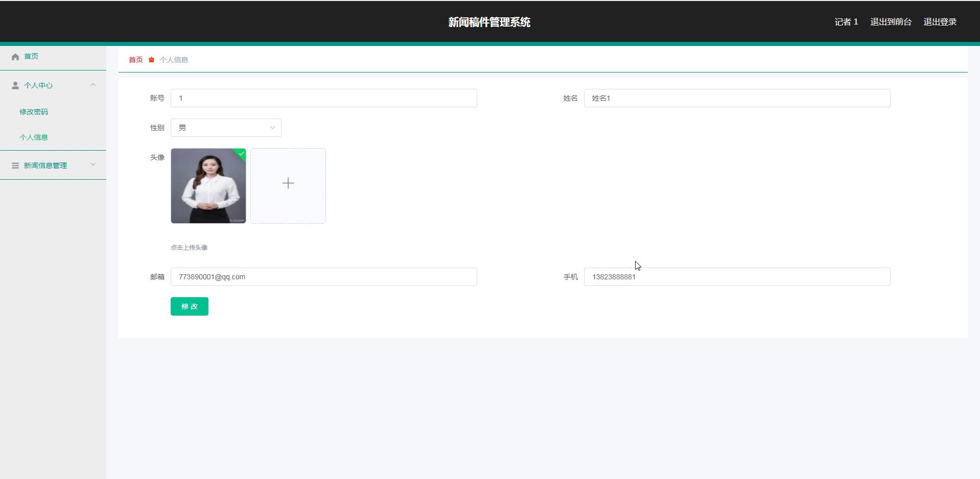Click the list icon beside 新闻信息管理

tap(15, 165)
